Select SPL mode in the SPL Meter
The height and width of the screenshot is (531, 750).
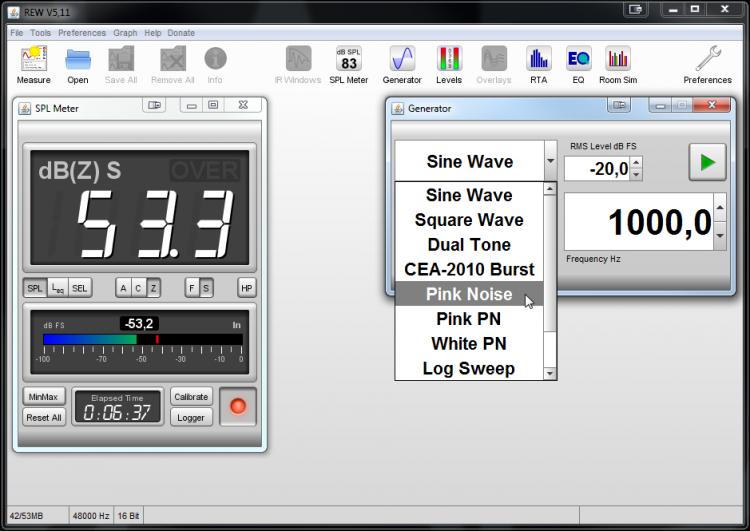pyautogui.click(x=35, y=288)
